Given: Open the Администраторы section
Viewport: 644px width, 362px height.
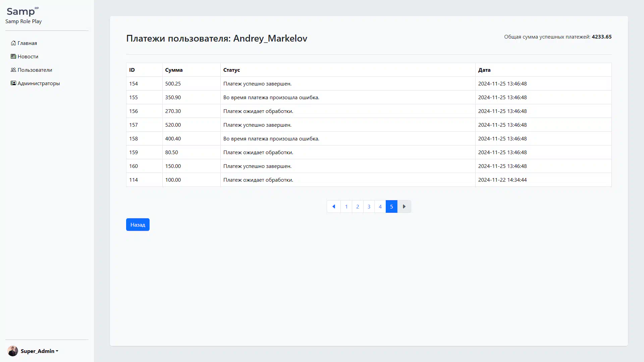Looking at the screenshot, I should (39, 83).
